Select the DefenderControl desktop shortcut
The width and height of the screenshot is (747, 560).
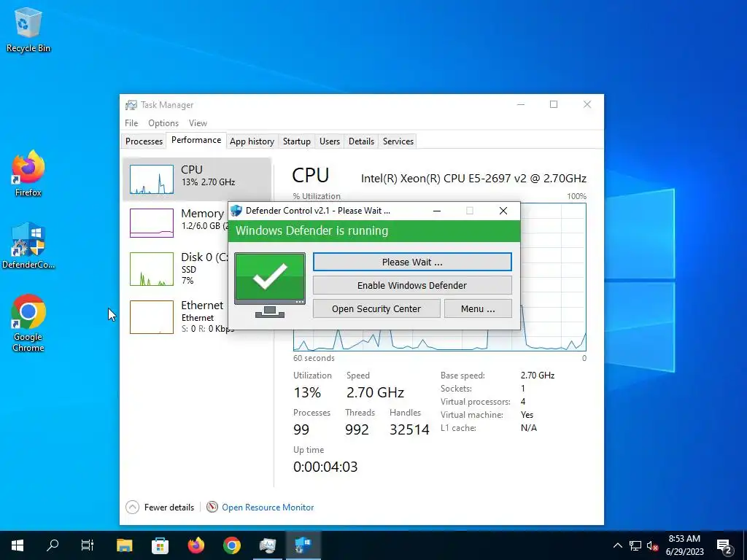(x=28, y=246)
